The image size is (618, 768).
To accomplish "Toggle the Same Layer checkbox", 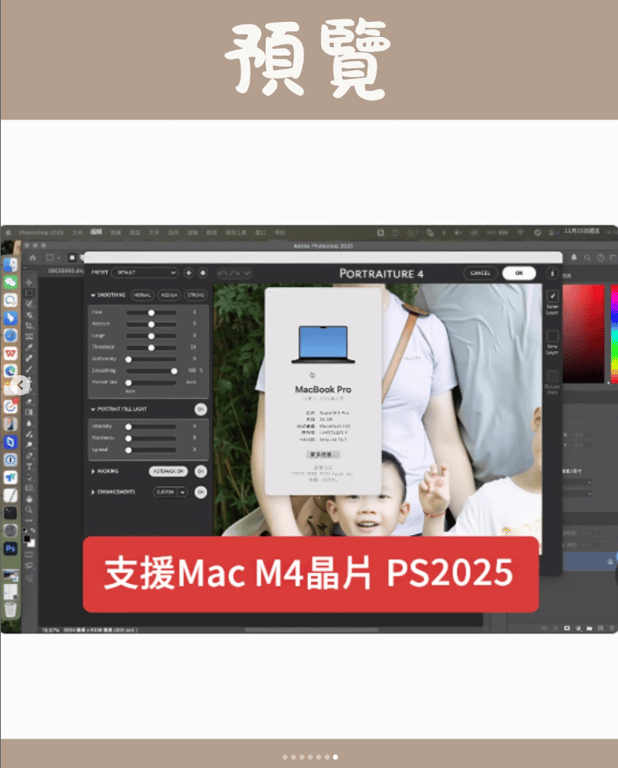I will (552, 296).
